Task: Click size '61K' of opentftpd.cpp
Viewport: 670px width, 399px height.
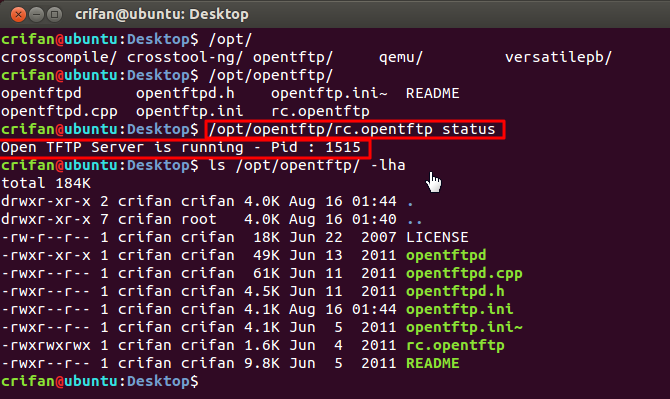Action: tap(266, 273)
